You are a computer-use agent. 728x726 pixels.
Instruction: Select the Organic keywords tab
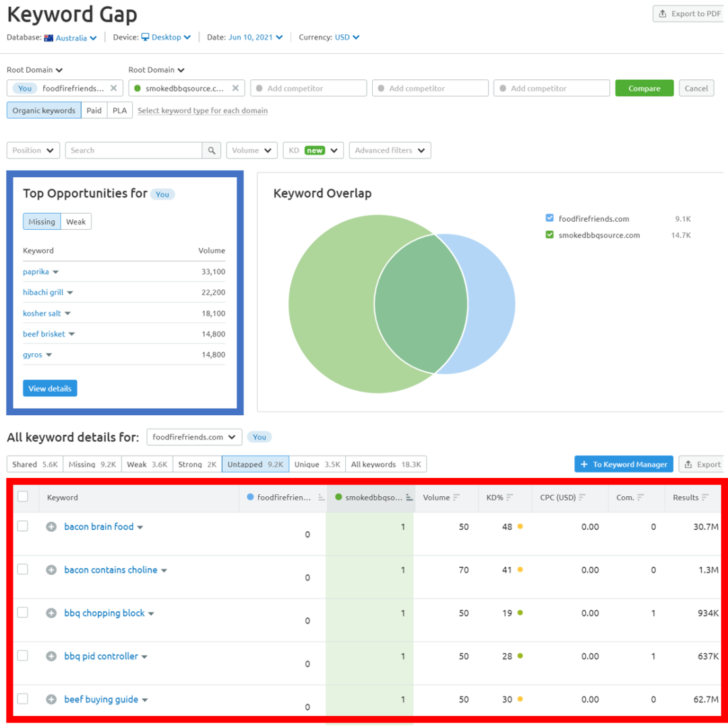(x=44, y=111)
